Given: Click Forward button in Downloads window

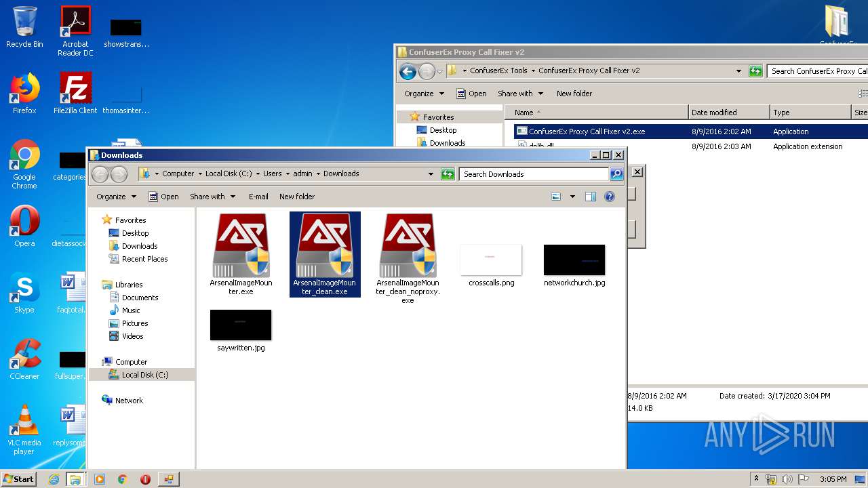Looking at the screenshot, I should coord(119,174).
